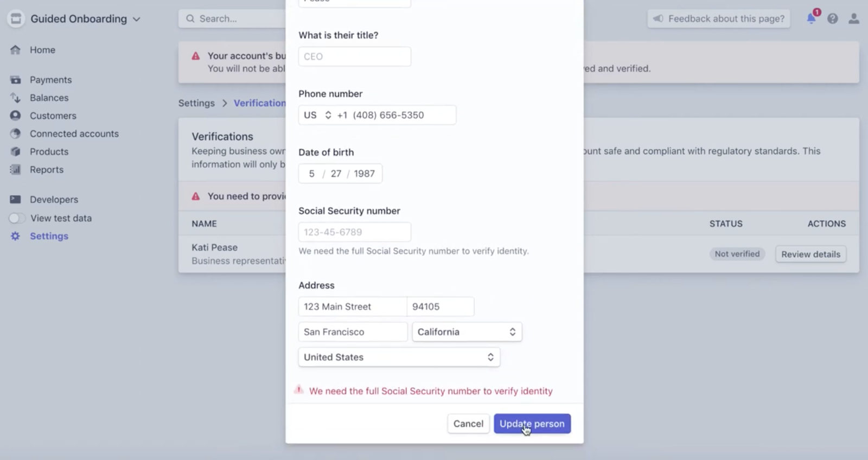Open the Balances menu item

click(x=49, y=98)
